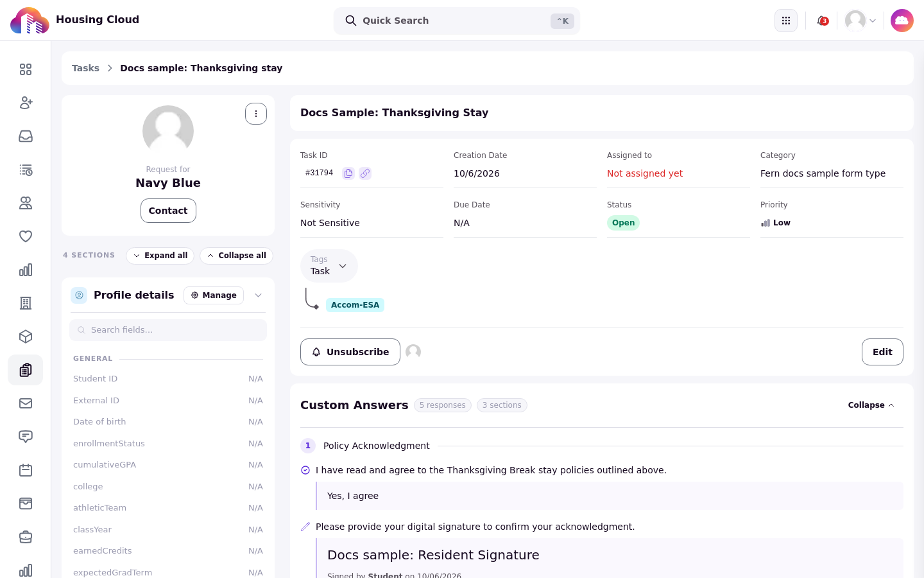Open the cube box icon in sidebar
This screenshot has width=924, height=578.
[26, 337]
